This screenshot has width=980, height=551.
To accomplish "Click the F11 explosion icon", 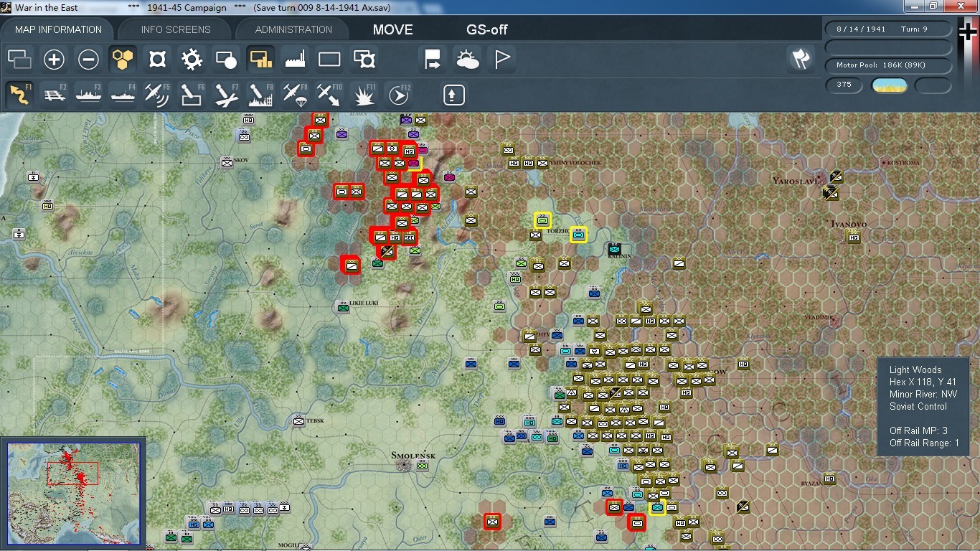I will tap(364, 95).
